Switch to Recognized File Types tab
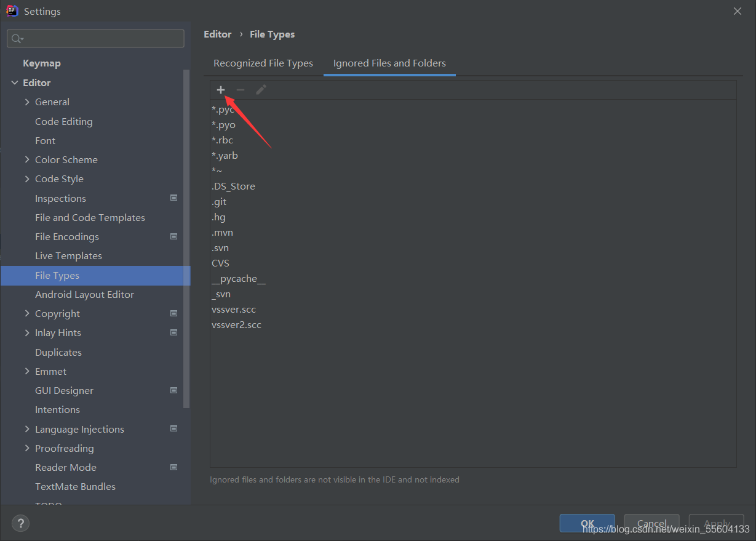 (x=263, y=63)
